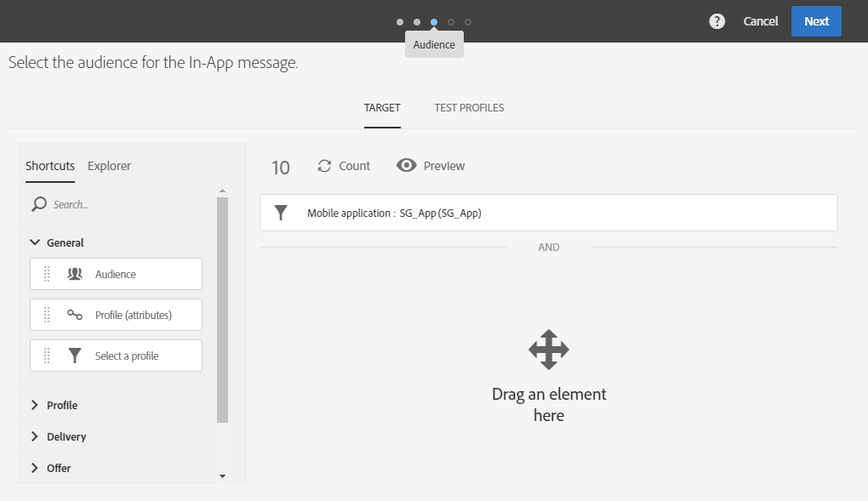Click the Profile (attributes) link icon
868x501 pixels.
pos(75,315)
